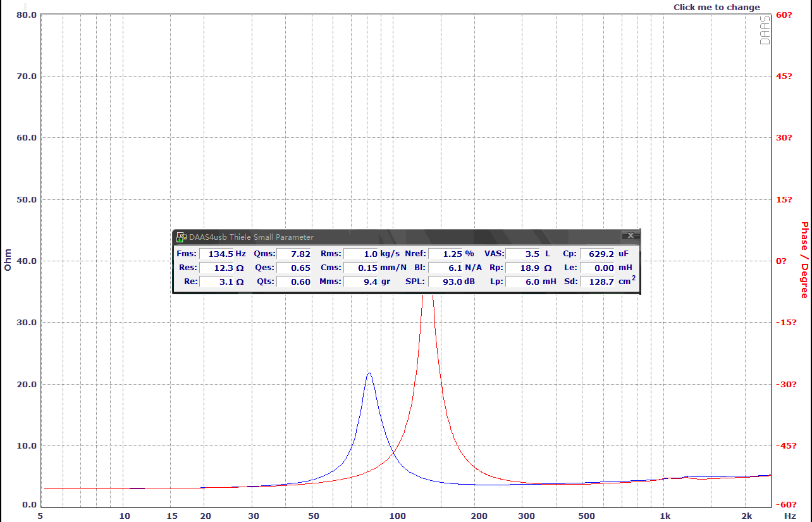Viewport: 812px width, 522px height.
Task: Click the Re value field showing 3.1
Action: [x=216, y=282]
